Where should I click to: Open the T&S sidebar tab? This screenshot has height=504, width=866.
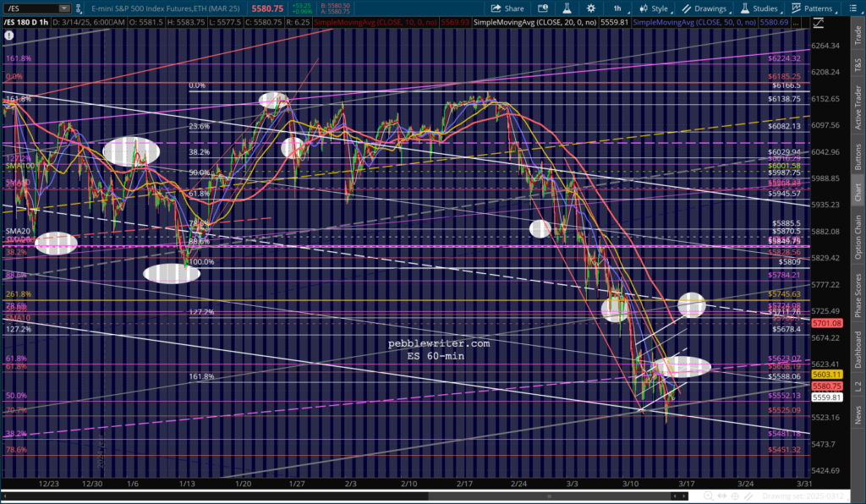pyautogui.click(x=858, y=63)
